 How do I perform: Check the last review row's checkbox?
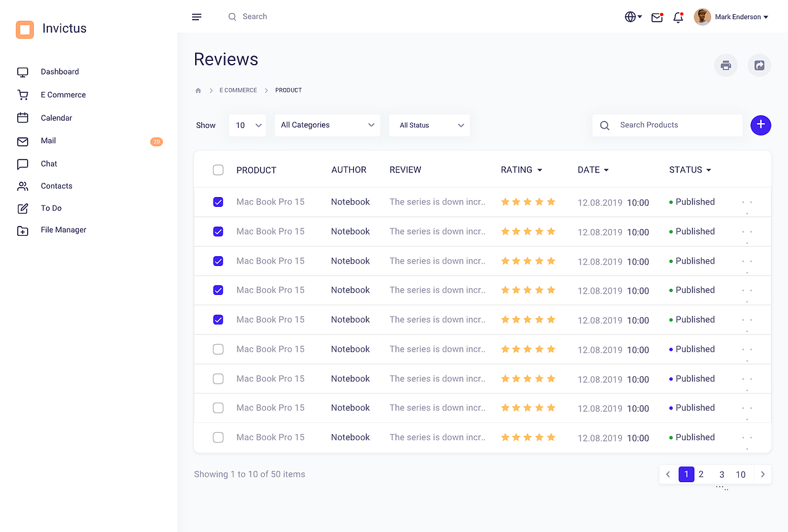(218, 437)
